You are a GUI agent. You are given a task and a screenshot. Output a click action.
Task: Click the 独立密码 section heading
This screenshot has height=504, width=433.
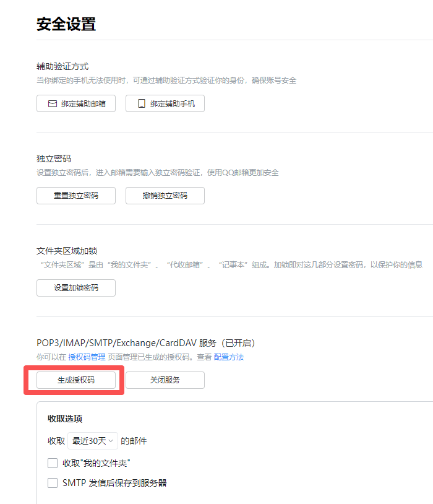(54, 159)
